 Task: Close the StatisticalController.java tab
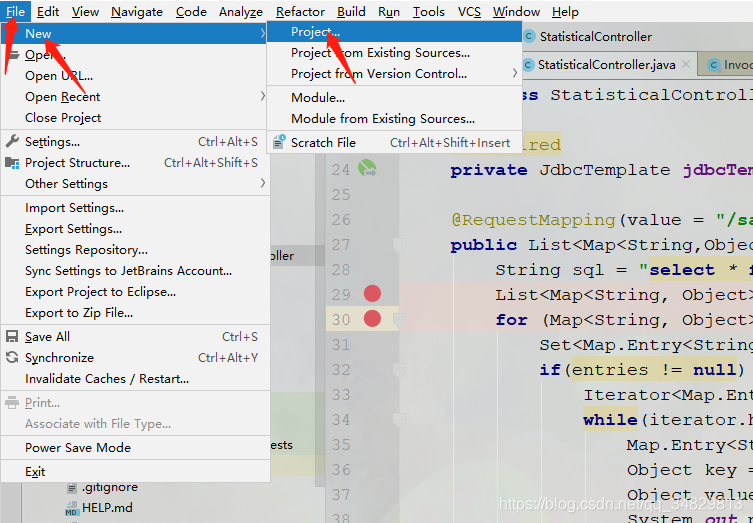(686, 64)
